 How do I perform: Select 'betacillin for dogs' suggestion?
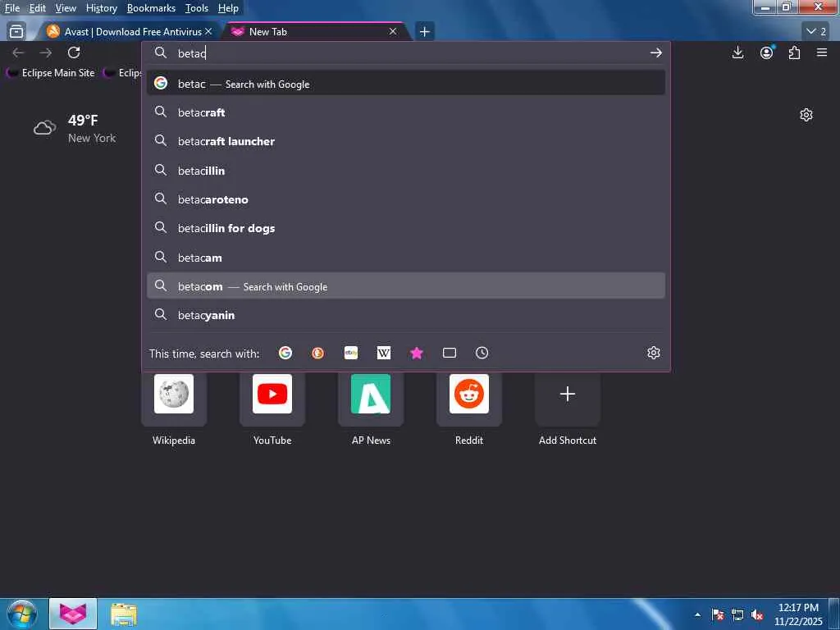pos(405,228)
